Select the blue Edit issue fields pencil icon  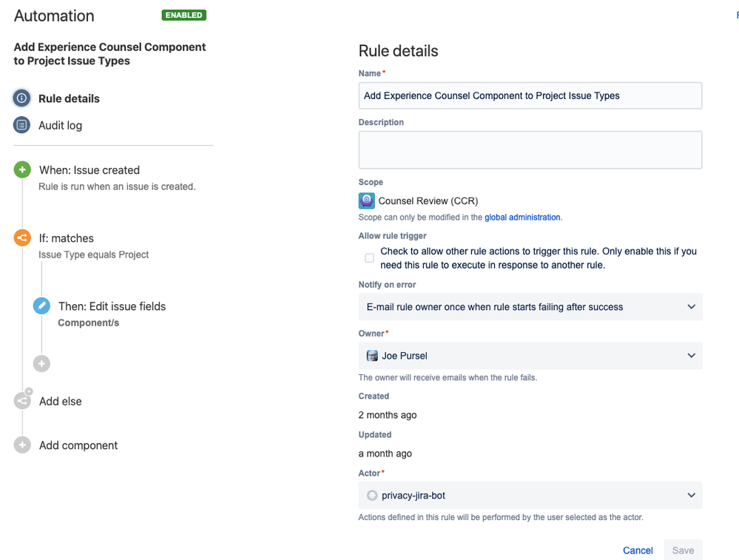(x=41, y=306)
